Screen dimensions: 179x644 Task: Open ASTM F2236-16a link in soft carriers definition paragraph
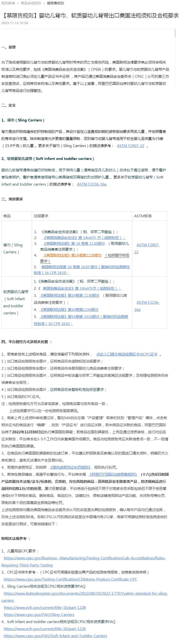[91, 184]
